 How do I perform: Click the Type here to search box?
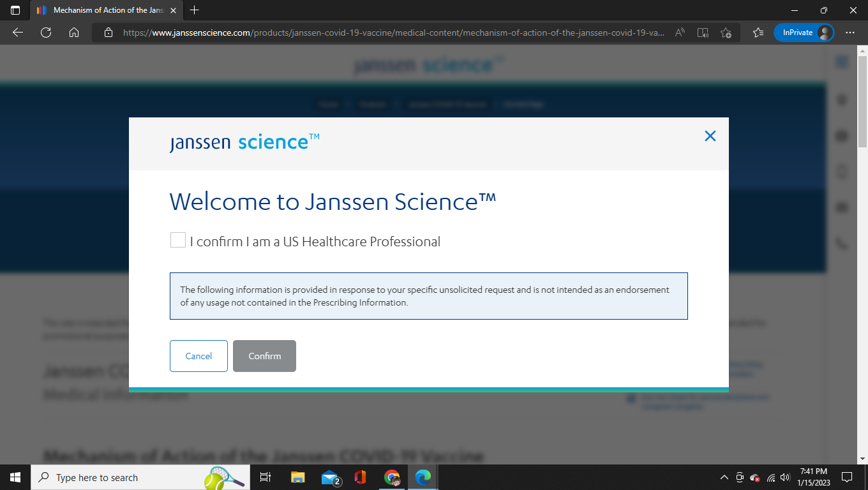(x=140, y=477)
